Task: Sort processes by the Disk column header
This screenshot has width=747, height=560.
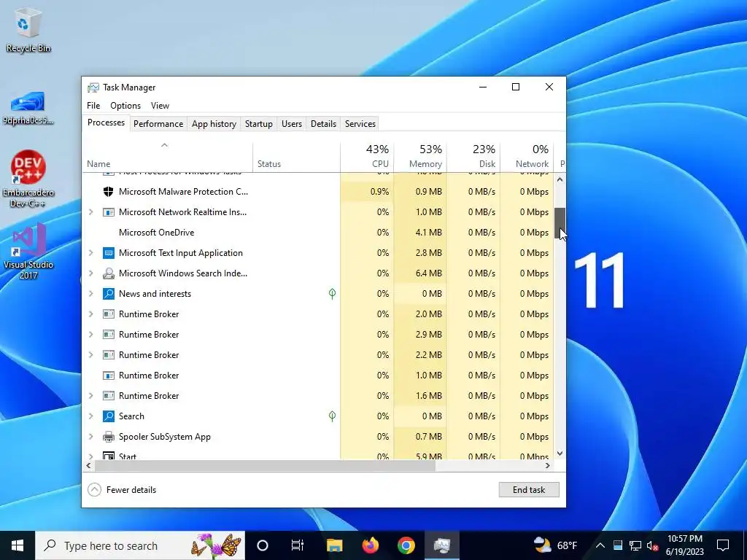Action: (473, 156)
